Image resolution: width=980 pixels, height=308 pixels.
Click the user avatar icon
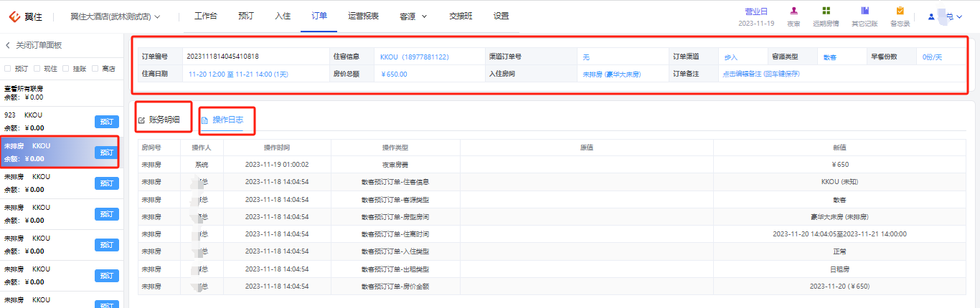coord(931,16)
